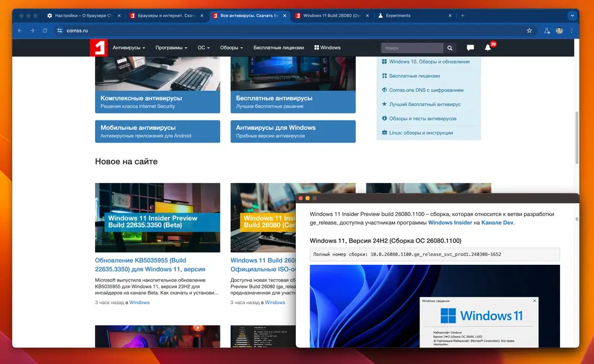
Task: Go back with the browser back arrow
Action: [x=20, y=31]
